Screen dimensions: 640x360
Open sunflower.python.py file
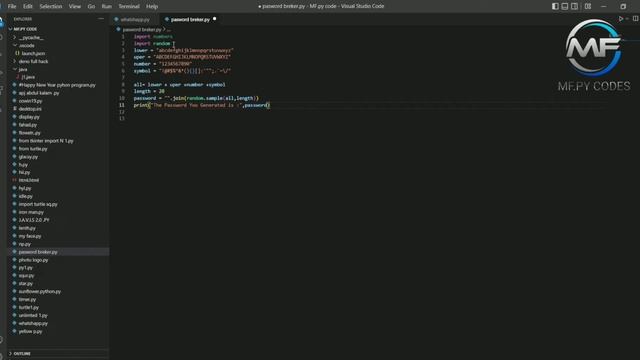click(40, 291)
